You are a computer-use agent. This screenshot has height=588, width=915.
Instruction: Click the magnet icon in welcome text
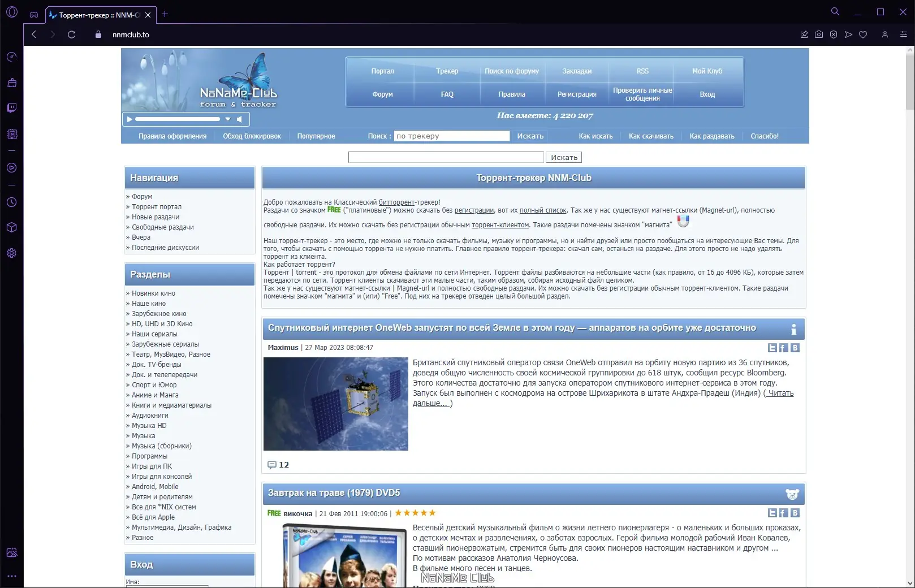pyautogui.click(x=683, y=221)
